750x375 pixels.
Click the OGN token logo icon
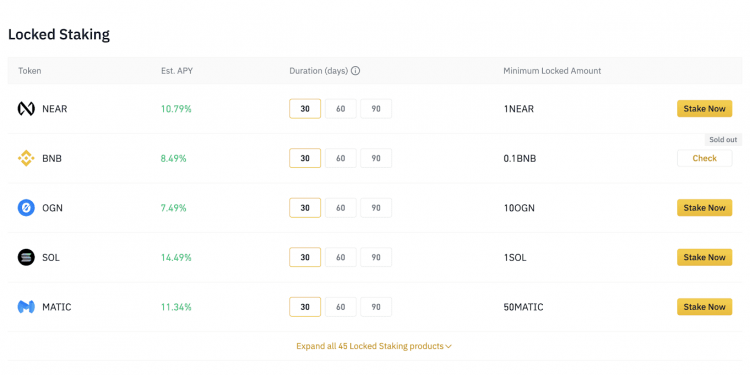pyautogui.click(x=26, y=208)
